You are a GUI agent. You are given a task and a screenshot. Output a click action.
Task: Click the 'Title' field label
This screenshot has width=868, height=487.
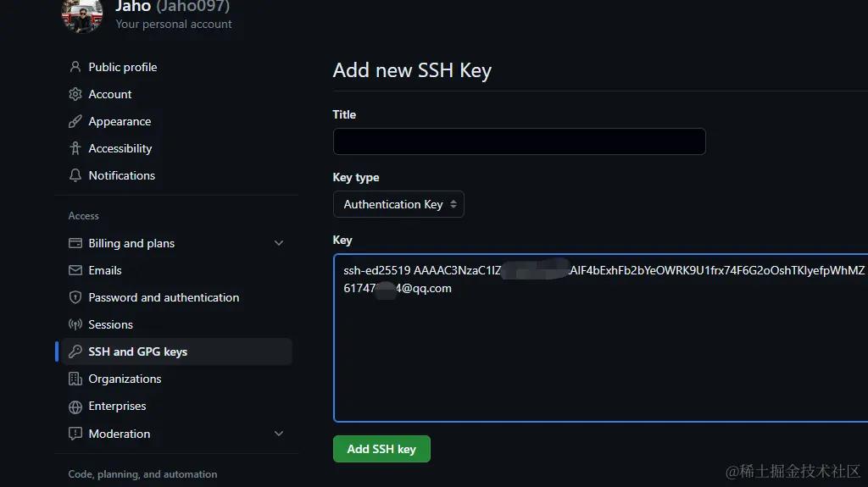coord(344,114)
